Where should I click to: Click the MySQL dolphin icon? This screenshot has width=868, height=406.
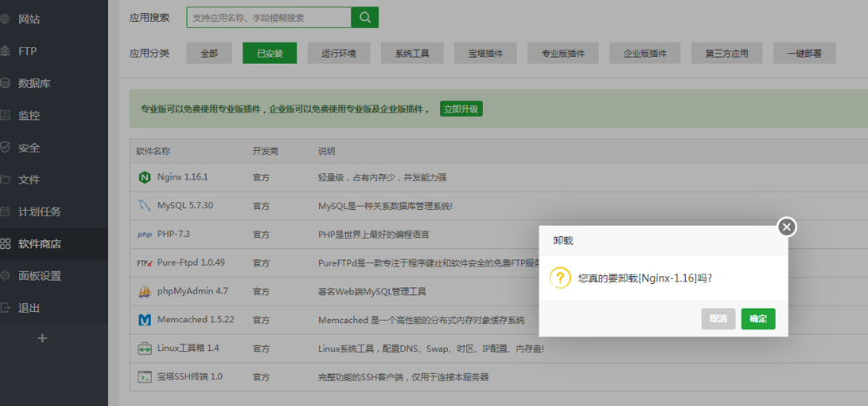(x=145, y=206)
